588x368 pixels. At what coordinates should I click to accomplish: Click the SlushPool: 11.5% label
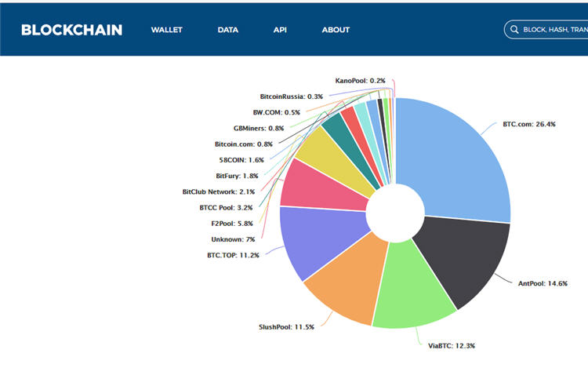click(x=286, y=326)
